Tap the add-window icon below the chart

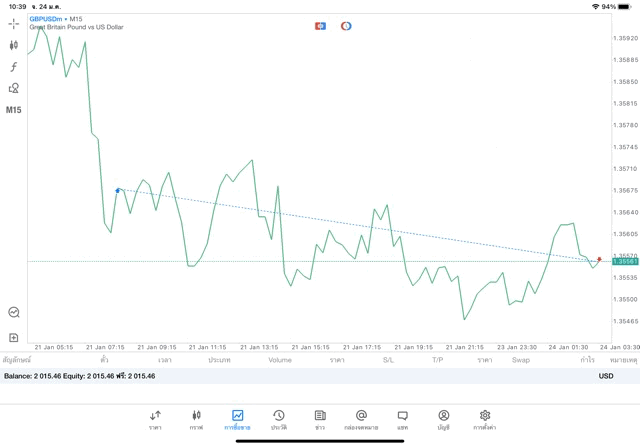coord(14,338)
